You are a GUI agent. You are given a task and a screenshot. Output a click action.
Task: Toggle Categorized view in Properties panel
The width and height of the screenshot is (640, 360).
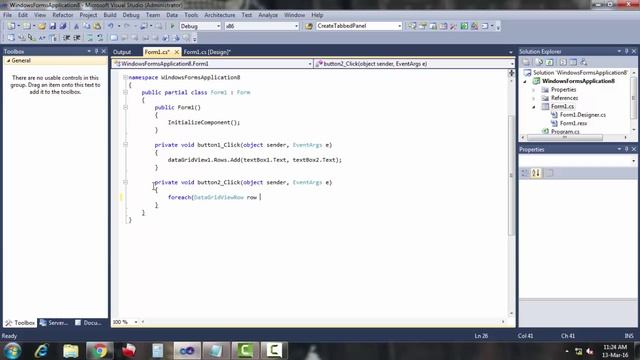point(525,173)
